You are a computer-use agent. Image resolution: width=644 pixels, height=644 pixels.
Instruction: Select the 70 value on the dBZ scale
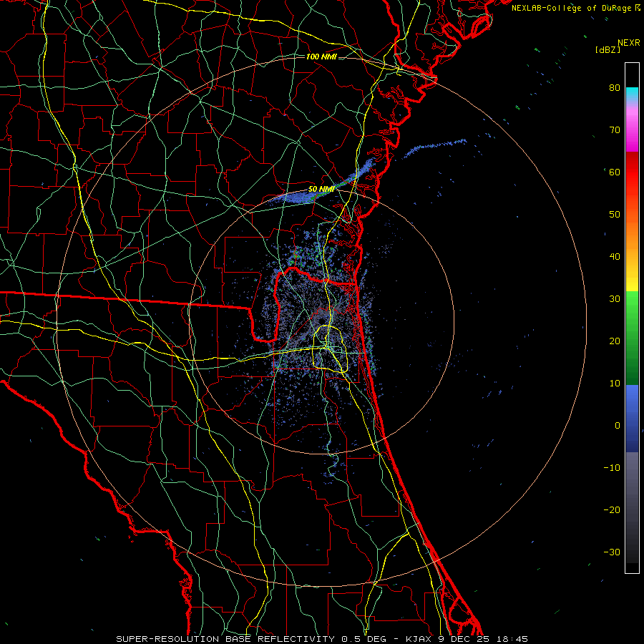click(615, 130)
